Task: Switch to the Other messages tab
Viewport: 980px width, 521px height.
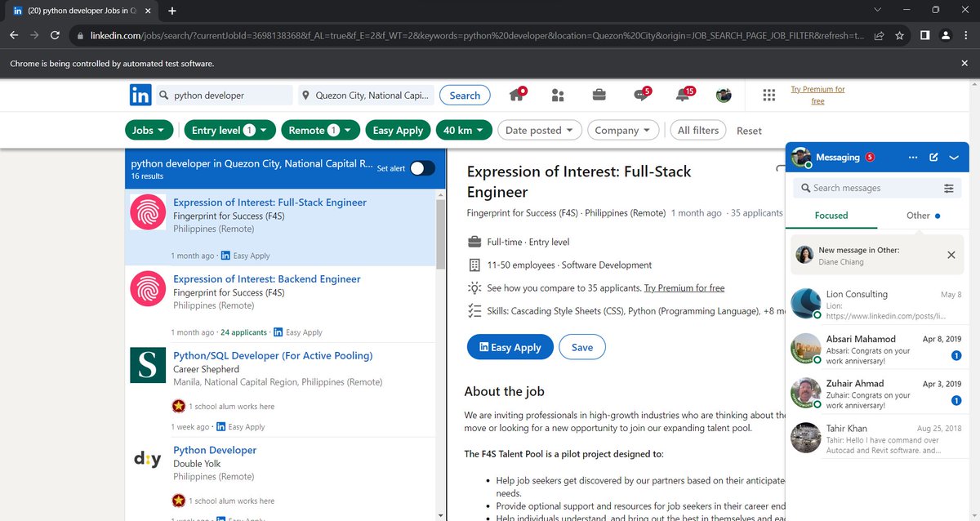Action: [x=923, y=216]
